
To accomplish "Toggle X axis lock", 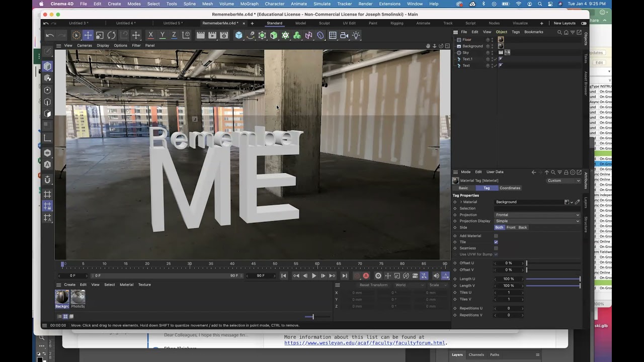I will [x=150, y=35].
